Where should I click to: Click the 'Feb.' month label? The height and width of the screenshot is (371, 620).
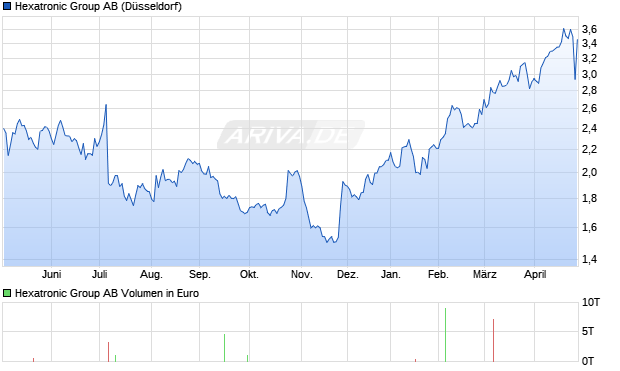click(438, 274)
